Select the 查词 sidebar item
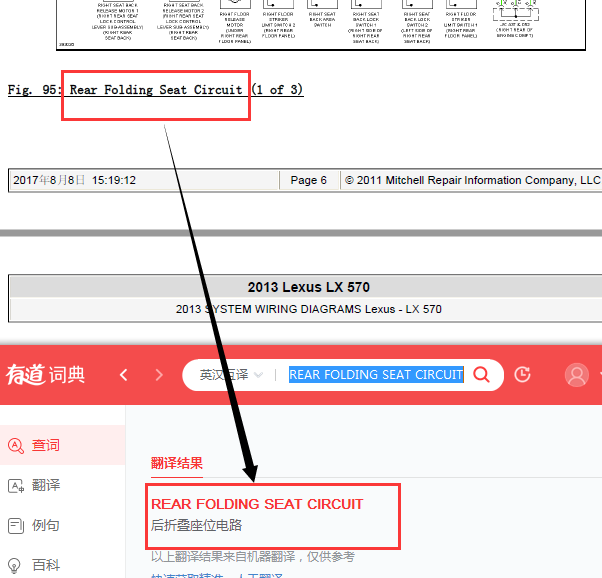602x578 pixels. click(x=63, y=445)
